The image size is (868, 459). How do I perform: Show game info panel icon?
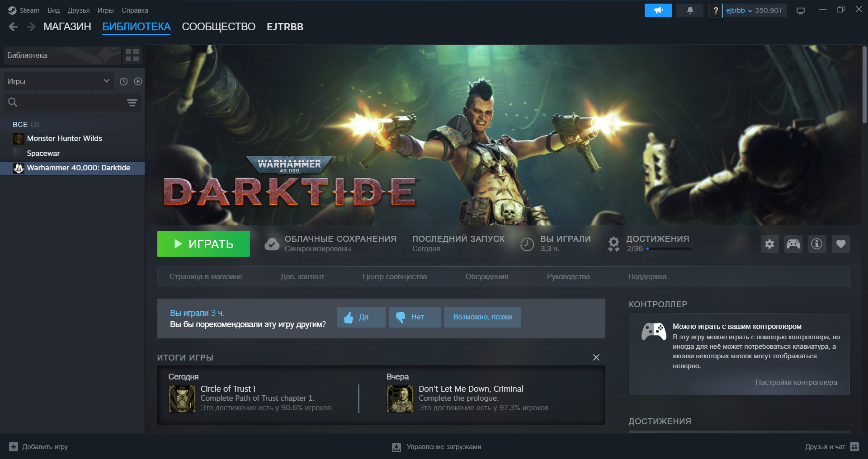click(x=817, y=244)
